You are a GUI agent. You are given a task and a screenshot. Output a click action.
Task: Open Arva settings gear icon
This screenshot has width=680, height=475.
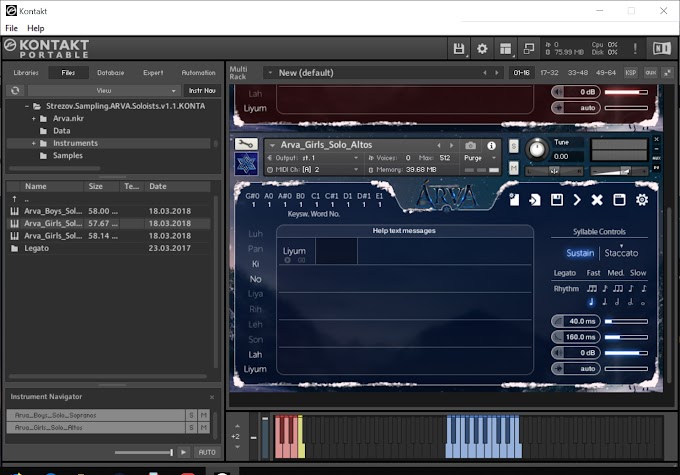click(642, 200)
